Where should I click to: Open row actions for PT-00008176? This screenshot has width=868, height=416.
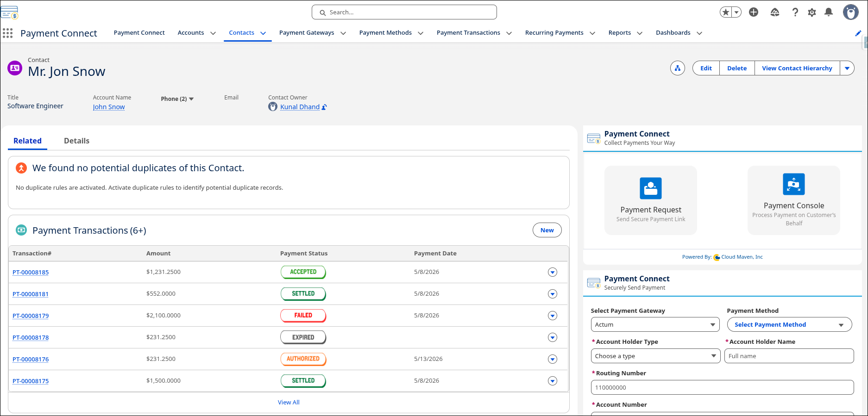click(553, 359)
